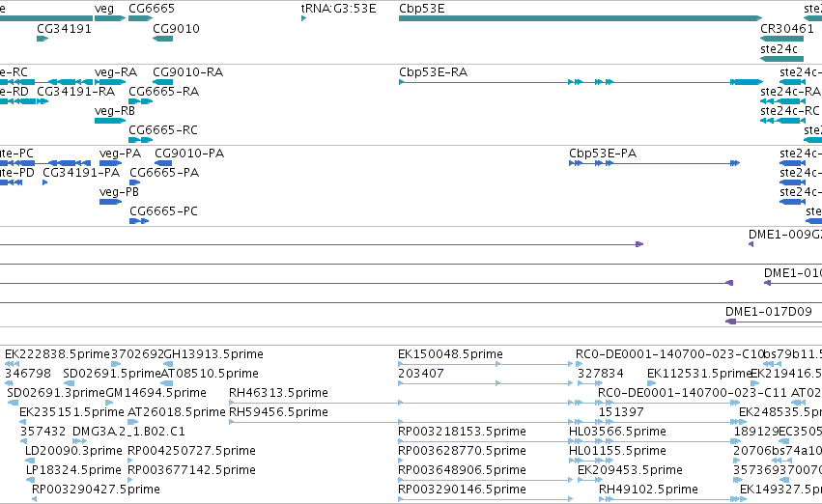The width and height of the screenshot is (822, 504).
Task: Select the Cbp53E gene bar
Action: pyautogui.click(x=581, y=18)
